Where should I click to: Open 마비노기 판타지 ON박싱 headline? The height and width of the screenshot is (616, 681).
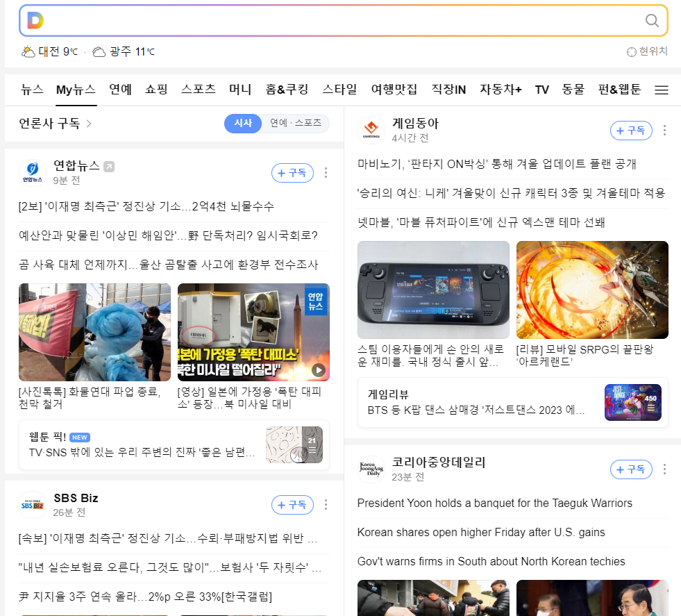point(497,164)
